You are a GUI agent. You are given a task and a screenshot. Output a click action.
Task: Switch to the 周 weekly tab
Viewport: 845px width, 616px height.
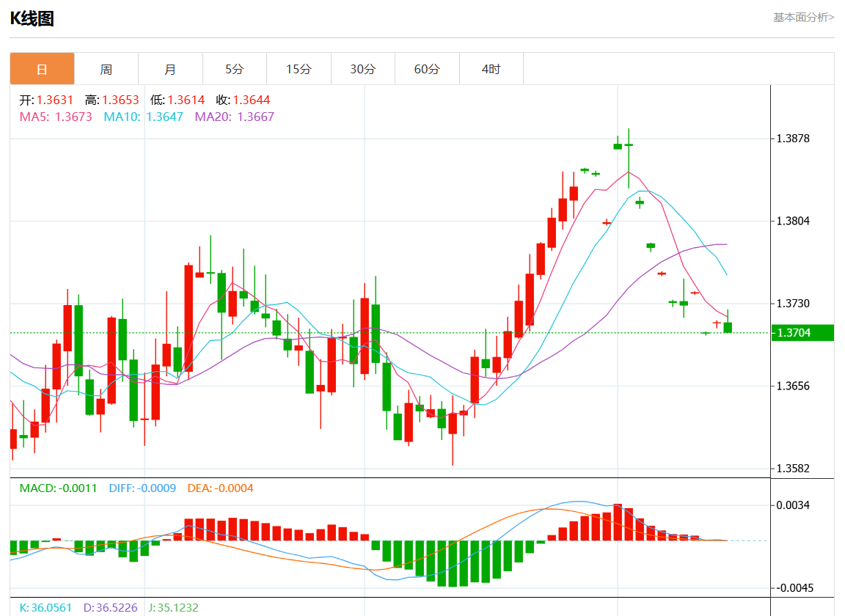(106, 69)
